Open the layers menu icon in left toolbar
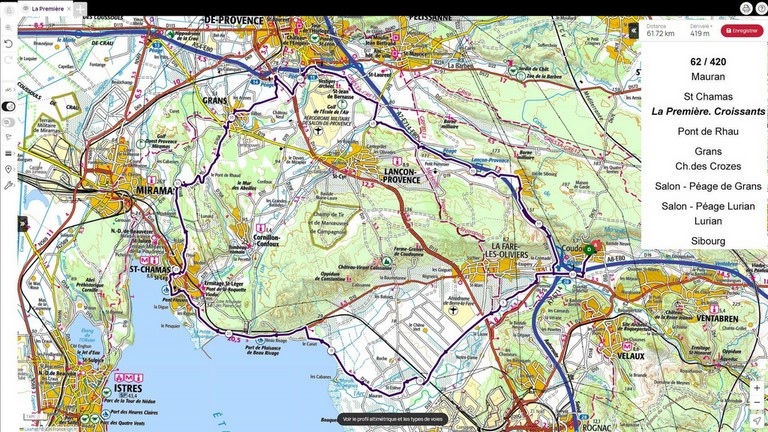Viewport: 768px width, 432px height. tap(8, 153)
